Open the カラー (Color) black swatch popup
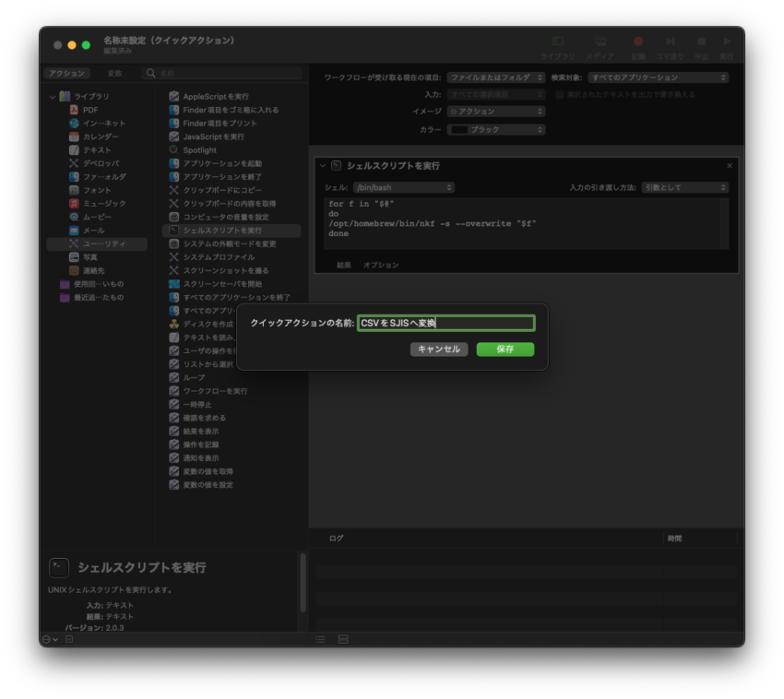784x699 pixels. 495,130
